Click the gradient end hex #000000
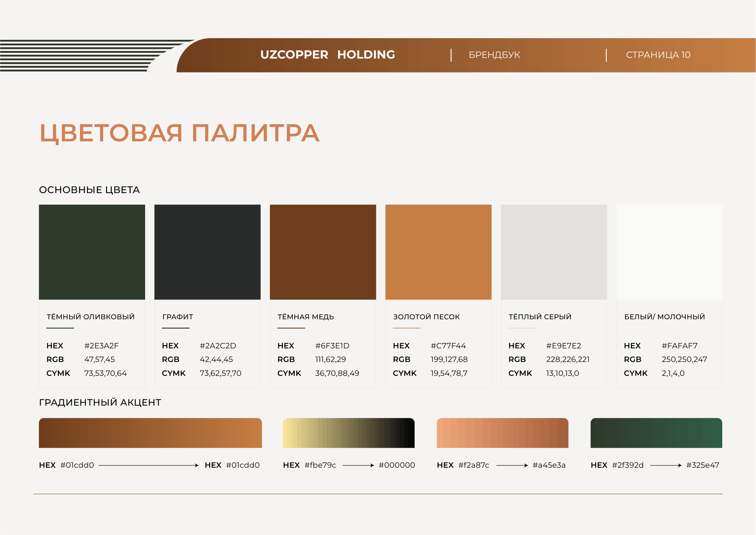756x535 pixels. tap(397, 465)
